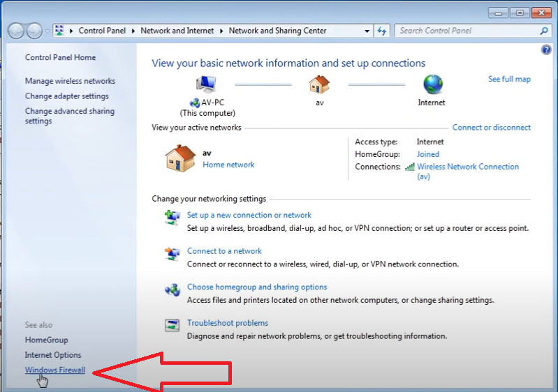
Task: Click Wireless Network Connection (av) link
Action: 467,167
